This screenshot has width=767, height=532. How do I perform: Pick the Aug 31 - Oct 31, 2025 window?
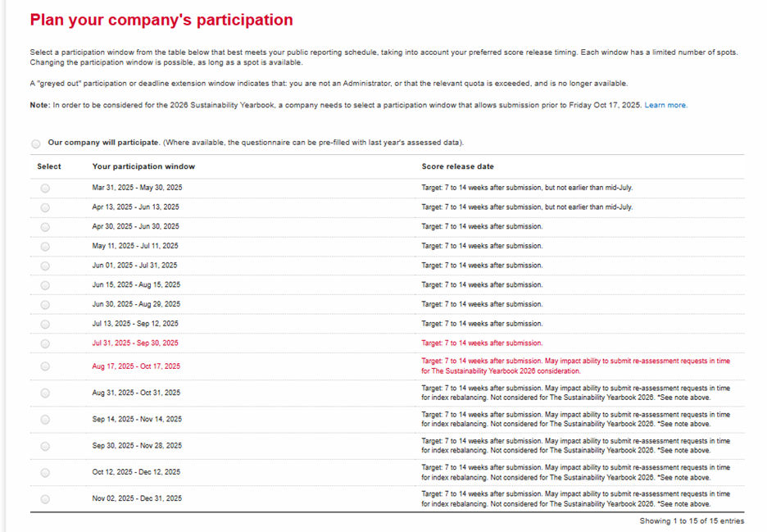point(45,393)
